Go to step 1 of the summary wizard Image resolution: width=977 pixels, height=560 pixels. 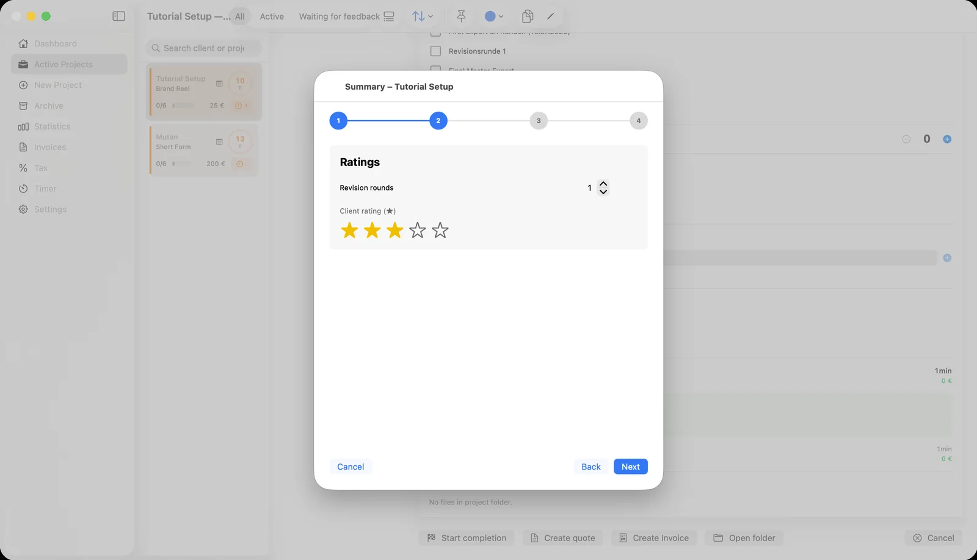coord(338,121)
